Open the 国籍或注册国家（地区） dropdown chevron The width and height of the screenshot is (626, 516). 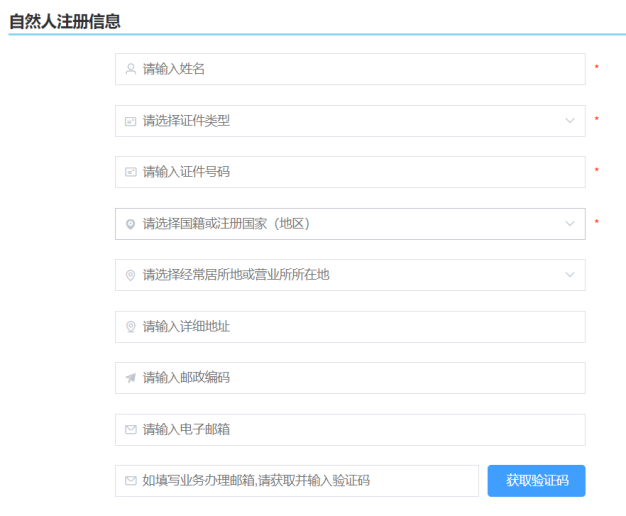(569, 224)
